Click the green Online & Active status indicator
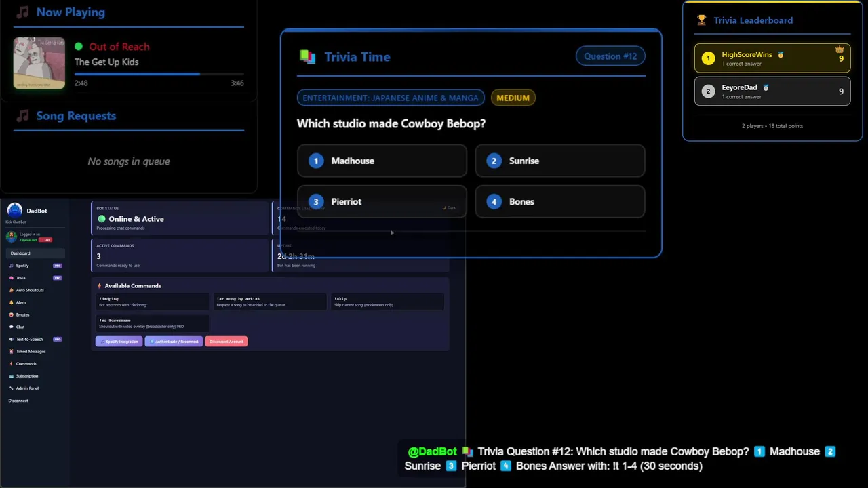868x488 pixels. 102,219
